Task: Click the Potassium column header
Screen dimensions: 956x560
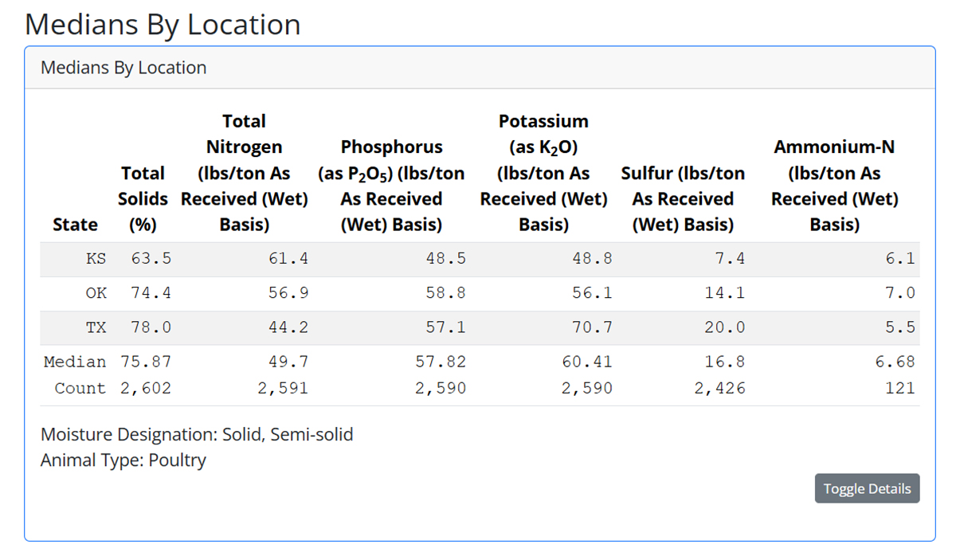Action: pyautogui.click(x=543, y=173)
